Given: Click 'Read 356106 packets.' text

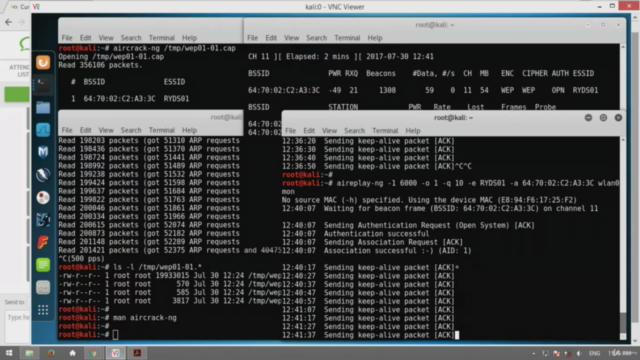Looking at the screenshot, I should coord(100,65).
